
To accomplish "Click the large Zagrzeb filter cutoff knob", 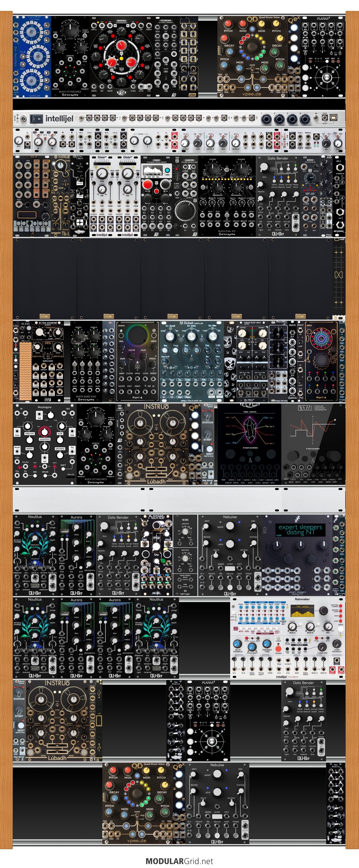I will pyautogui.click(x=185, y=211).
